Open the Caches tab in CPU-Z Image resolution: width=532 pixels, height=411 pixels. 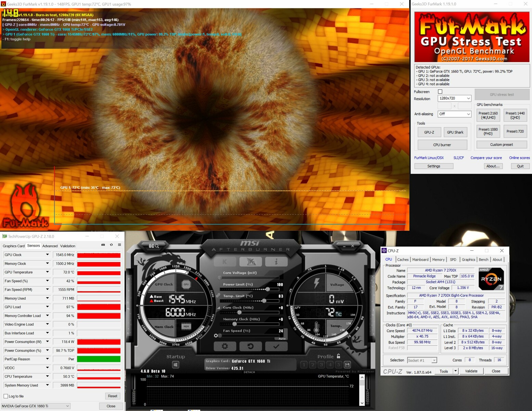[403, 260]
